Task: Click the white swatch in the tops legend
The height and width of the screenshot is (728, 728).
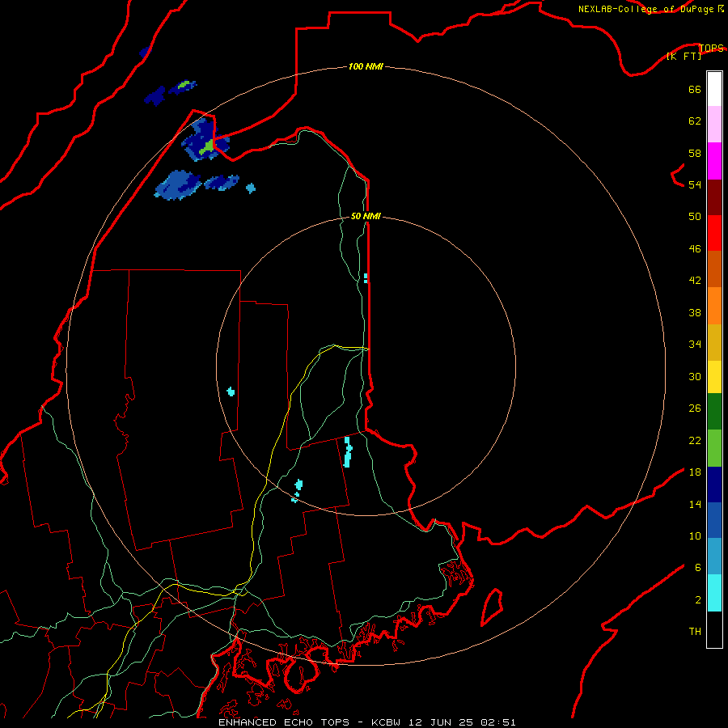Action: click(714, 89)
